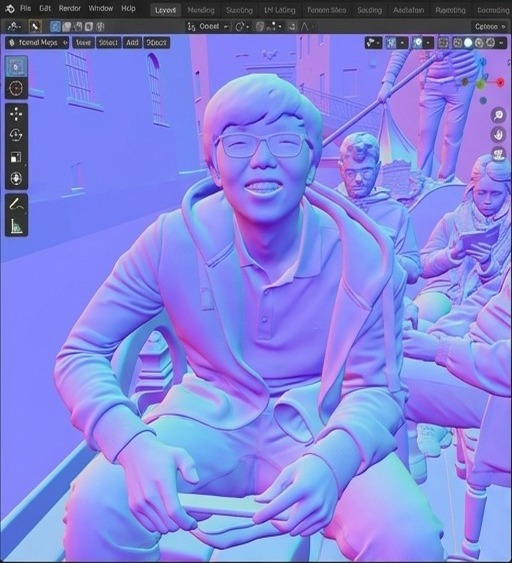Screen dimensions: 512x563
Task: Switch to the UV Editing workspace tab
Action: pyautogui.click(x=280, y=10)
